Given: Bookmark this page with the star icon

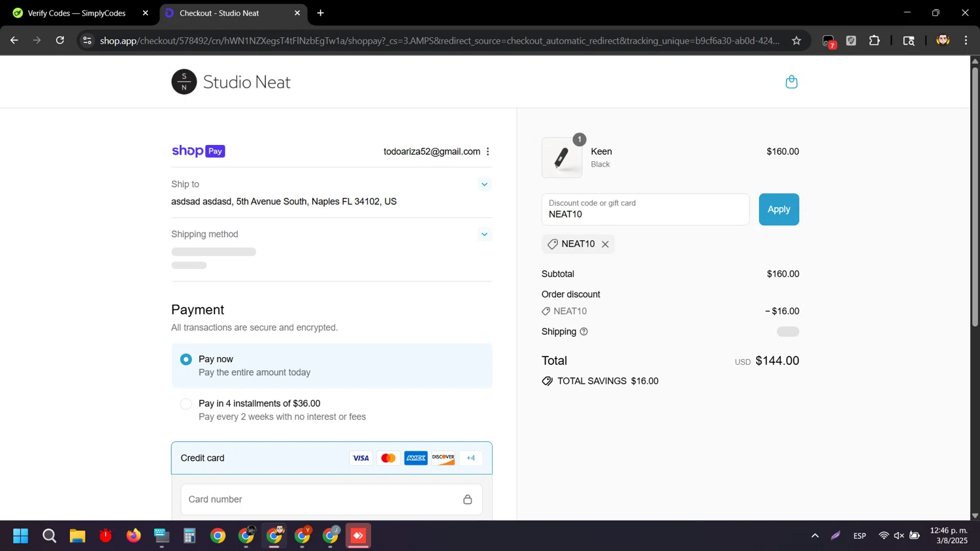Looking at the screenshot, I should (x=796, y=40).
